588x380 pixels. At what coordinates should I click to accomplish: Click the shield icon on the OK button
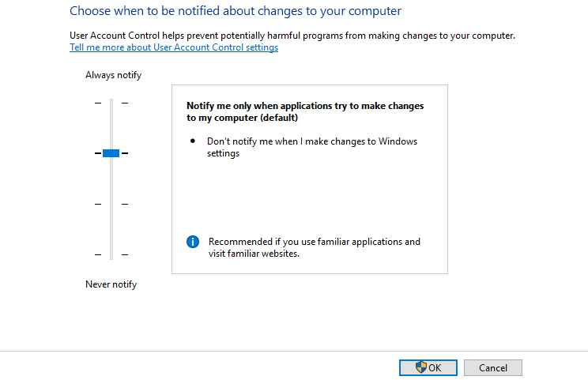(x=421, y=367)
